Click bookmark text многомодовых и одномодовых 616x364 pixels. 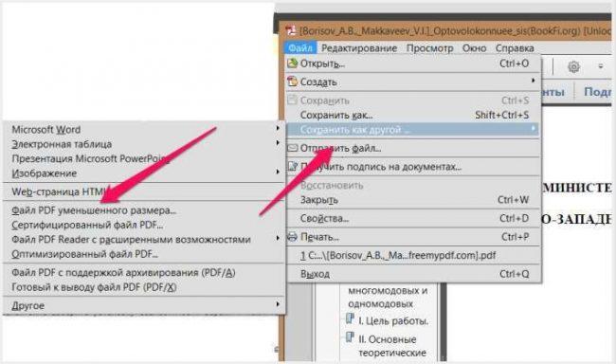pyautogui.click(x=388, y=298)
